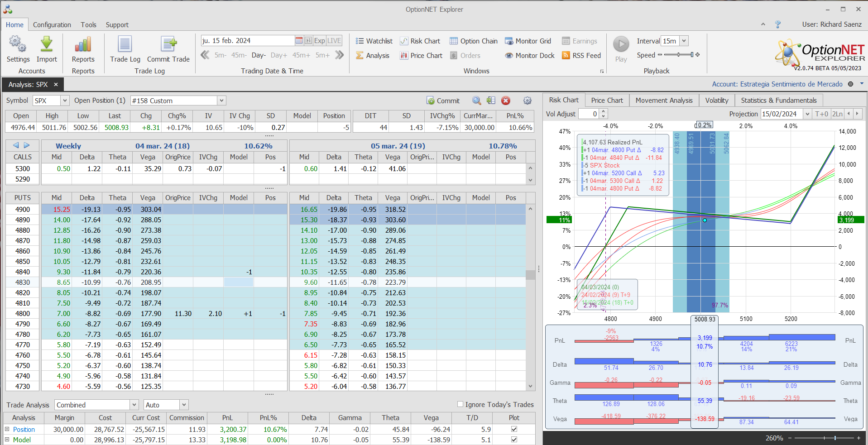868x445 pixels.
Task: Click the LIVE button
Action: point(334,41)
